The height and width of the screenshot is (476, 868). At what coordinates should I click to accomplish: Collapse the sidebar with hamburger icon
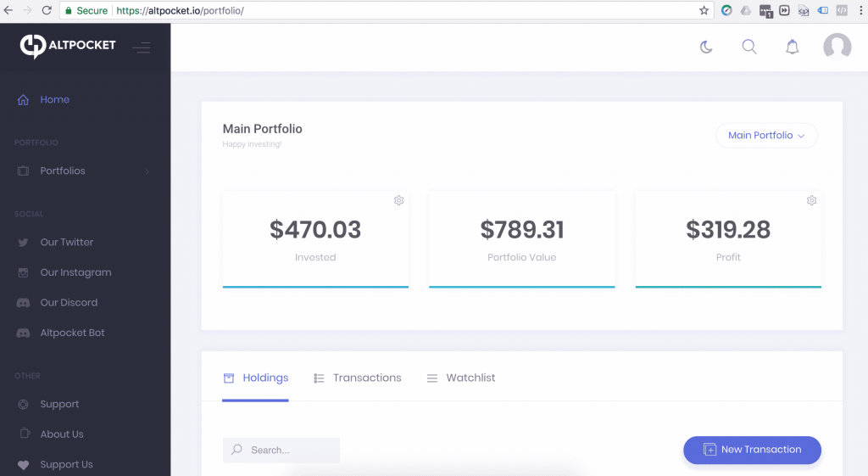click(x=142, y=48)
